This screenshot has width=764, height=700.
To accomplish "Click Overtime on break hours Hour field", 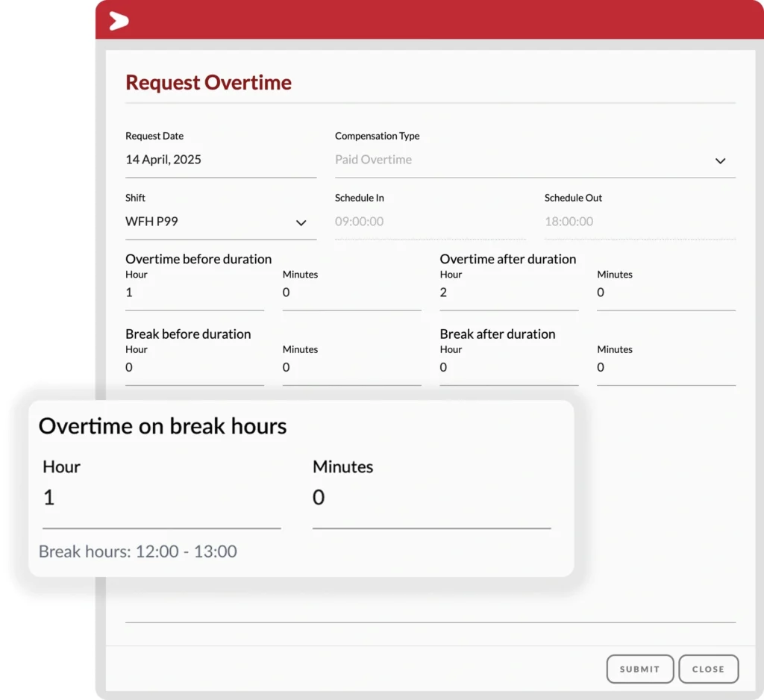I will [161, 498].
